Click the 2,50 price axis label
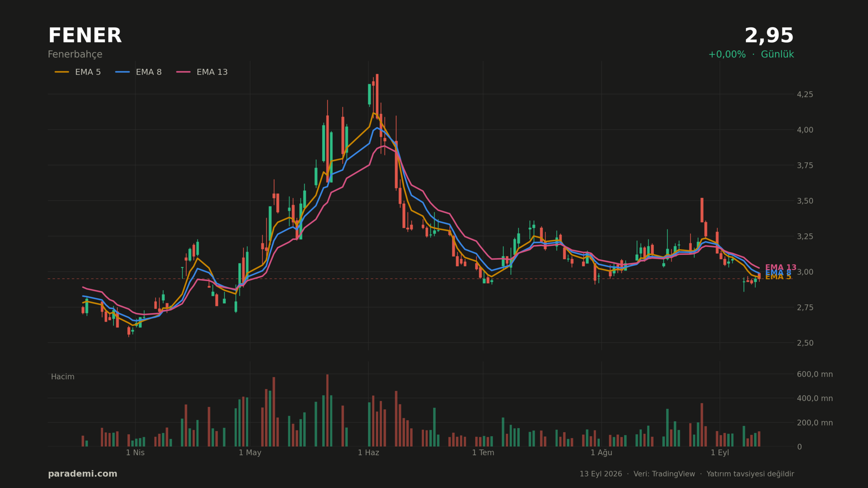 (x=805, y=343)
